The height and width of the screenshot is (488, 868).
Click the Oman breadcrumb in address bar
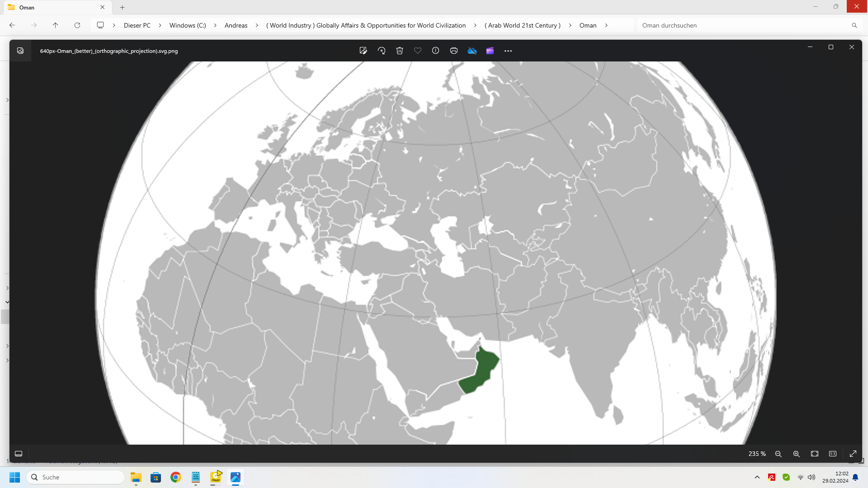(588, 25)
